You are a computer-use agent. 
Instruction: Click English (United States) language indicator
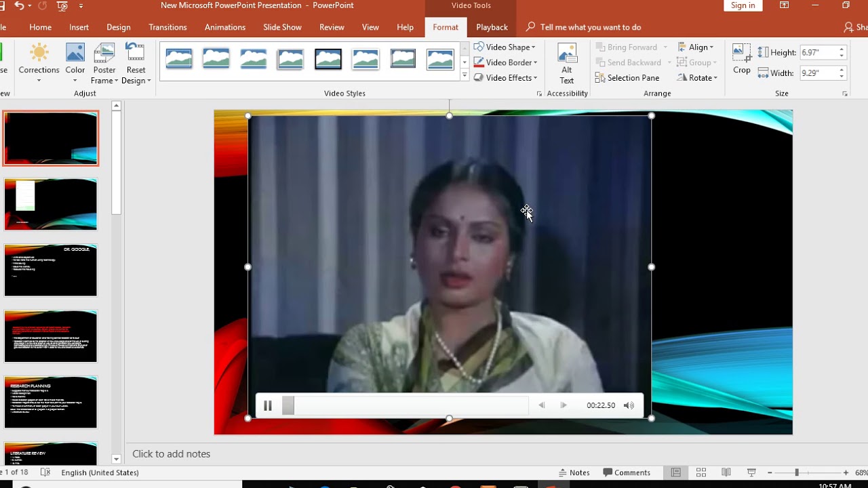(x=100, y=472)
